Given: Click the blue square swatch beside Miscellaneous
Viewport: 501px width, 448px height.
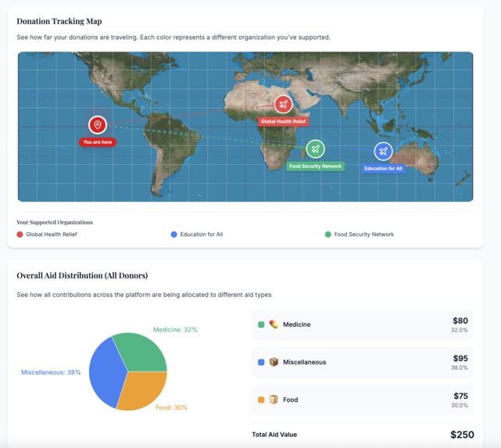Looking at the screenshot, I should [x=261, y=362].
